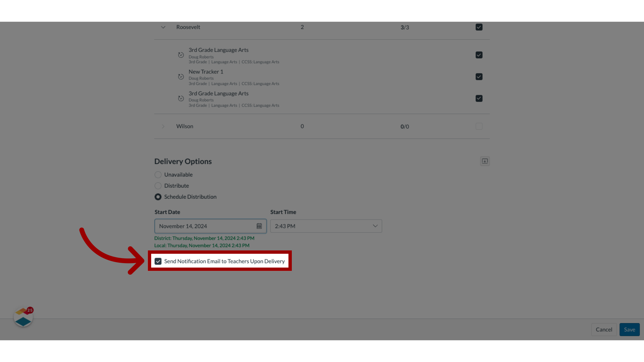Click the Cancel button
The width and height of the screenshot is (644, 362).
click(604, 329)
